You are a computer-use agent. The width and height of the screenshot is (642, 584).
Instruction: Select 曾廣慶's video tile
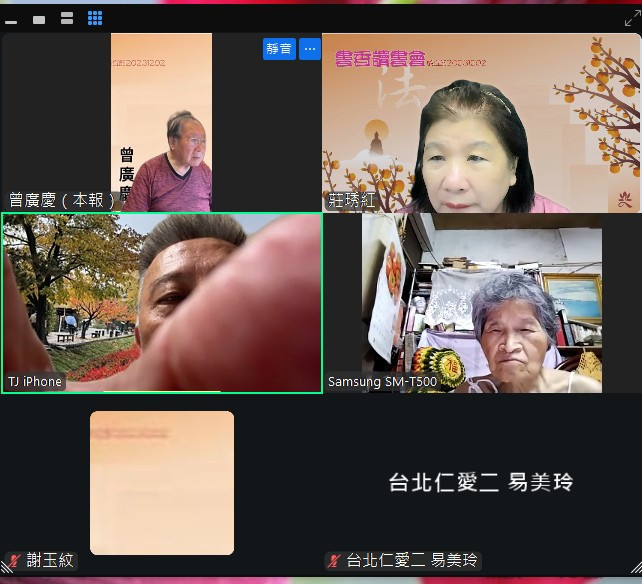[x=161, y=122]
